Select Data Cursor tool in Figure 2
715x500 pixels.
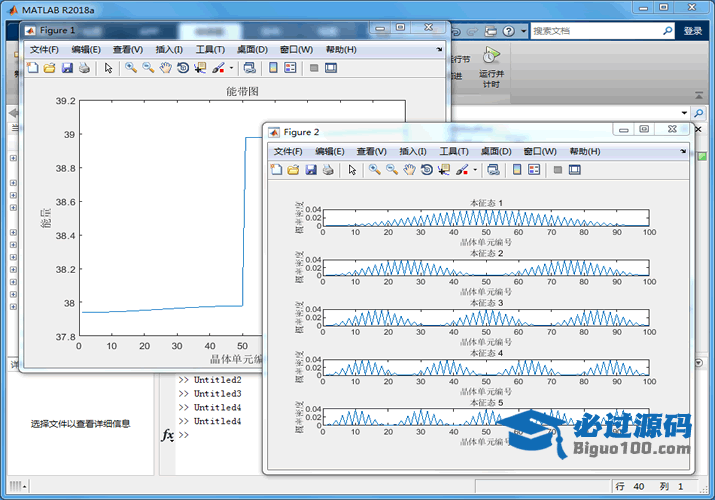[x=444, y=170]
